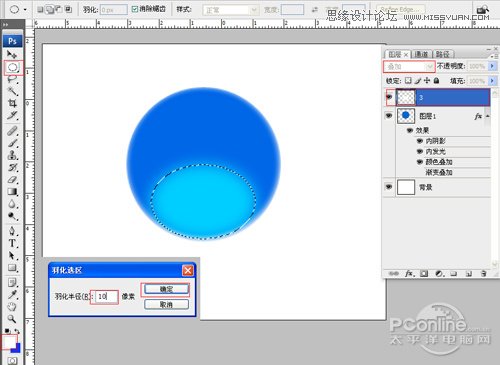
Task: Select the Elliptical Marquee tool
Action: coord(13,67)
